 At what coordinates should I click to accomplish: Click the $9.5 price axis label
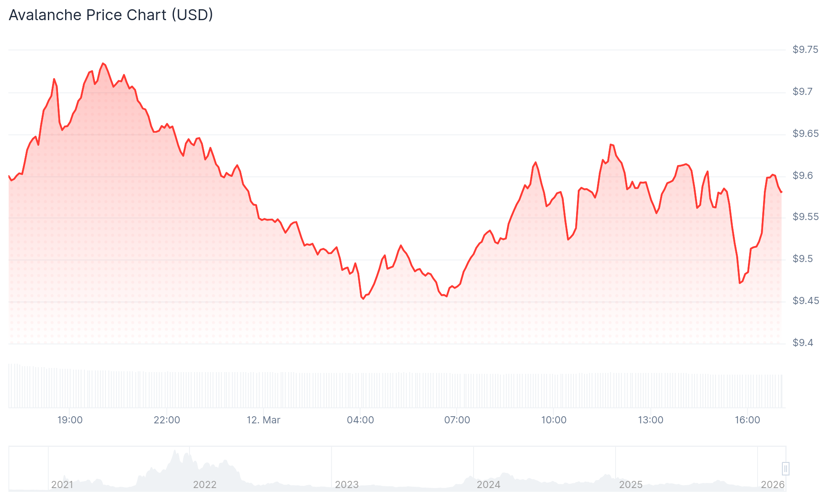[803, 259]
